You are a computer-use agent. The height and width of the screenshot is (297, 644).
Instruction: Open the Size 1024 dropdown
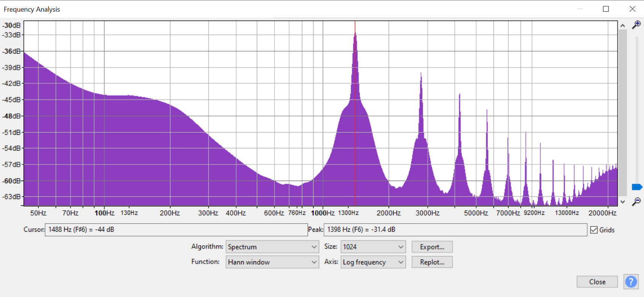[x=373, y=247]
